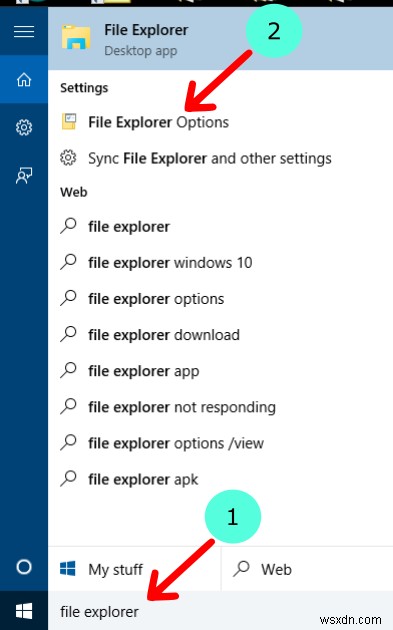This screenshot has width=393, height=630.
Task: Focus the search box containing 'file explorer'
Action: click(x=220, y=611)
